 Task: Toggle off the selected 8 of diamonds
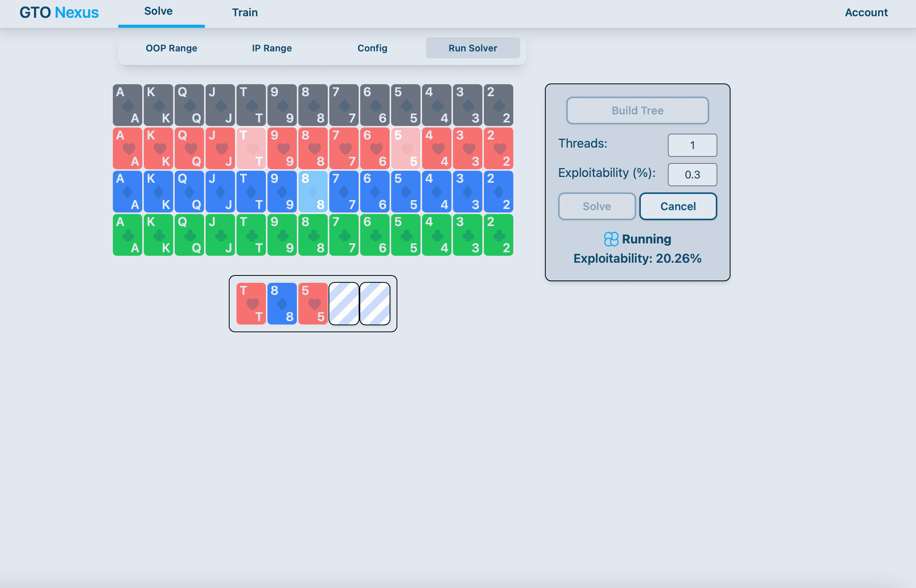pos(313,192)
